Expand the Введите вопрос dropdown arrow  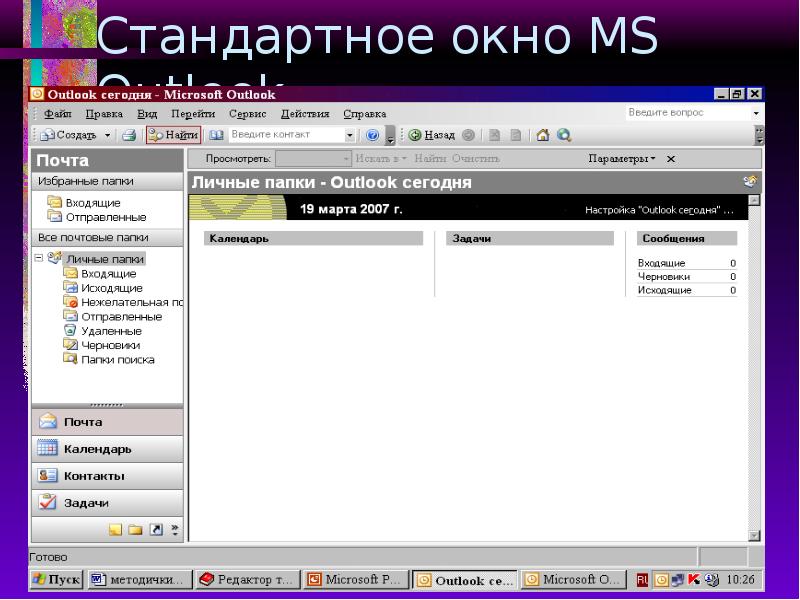[756, 113]
